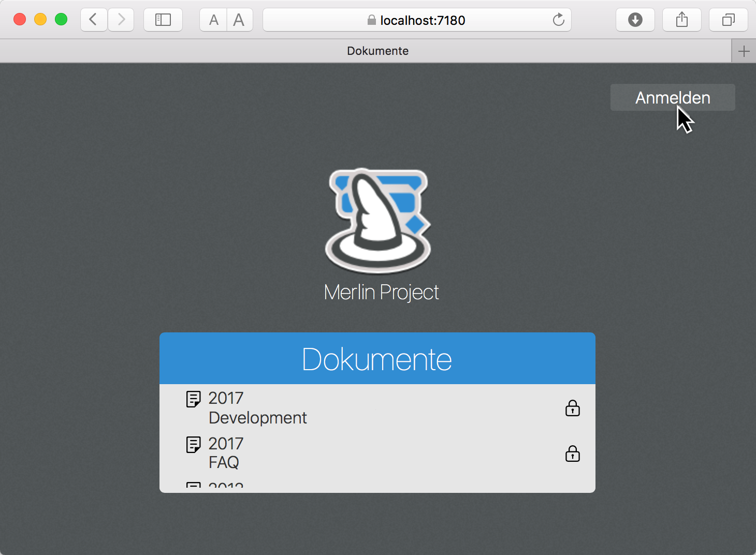Click the Merlin Project title text
This screenshot has width=756, height=555.
tap(381, 292)
